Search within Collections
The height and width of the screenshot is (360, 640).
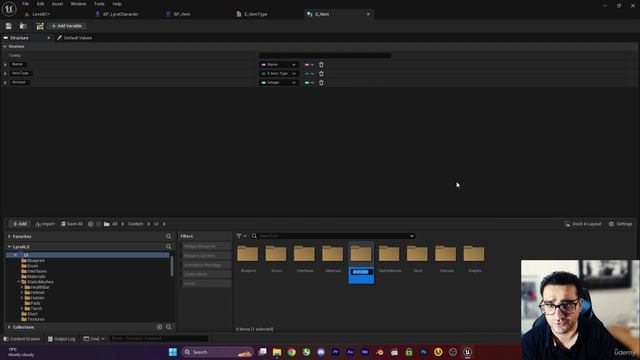(169, 327)
